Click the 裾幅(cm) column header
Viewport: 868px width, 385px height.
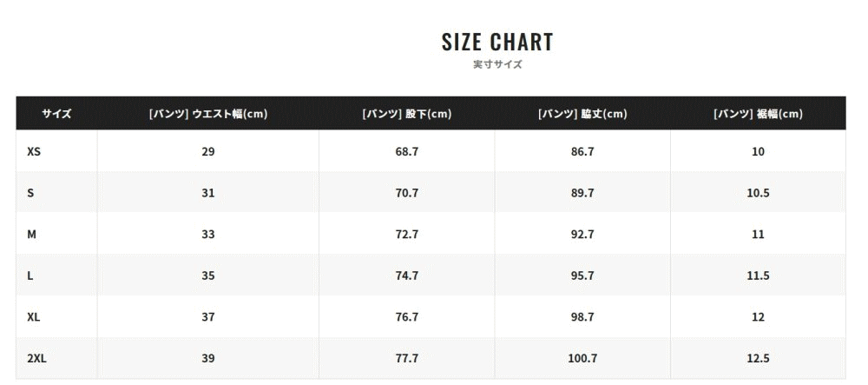pyautogui.click(x=758, y=114)
